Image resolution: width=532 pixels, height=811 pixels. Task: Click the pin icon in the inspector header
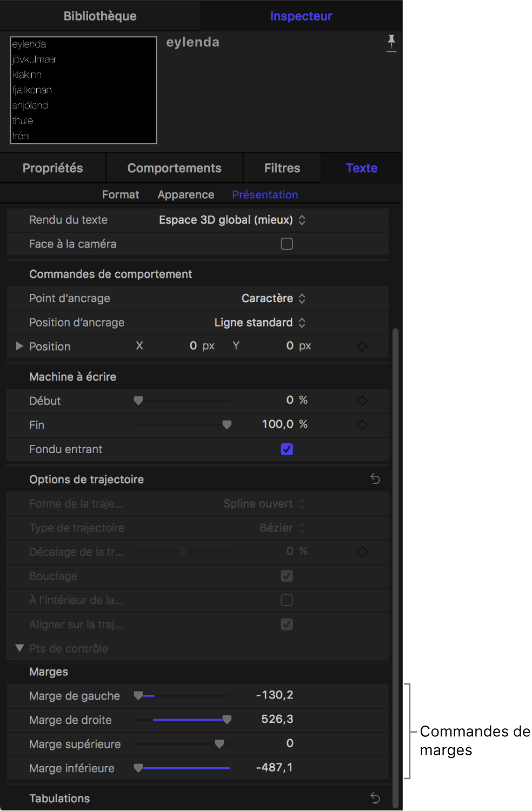point(391,42)
